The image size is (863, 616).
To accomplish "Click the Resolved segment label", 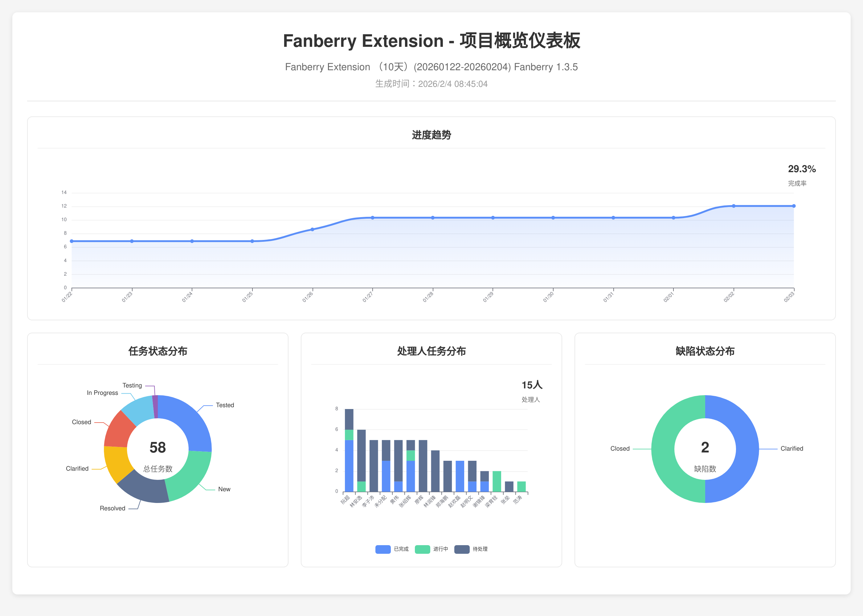I will 112,508.
